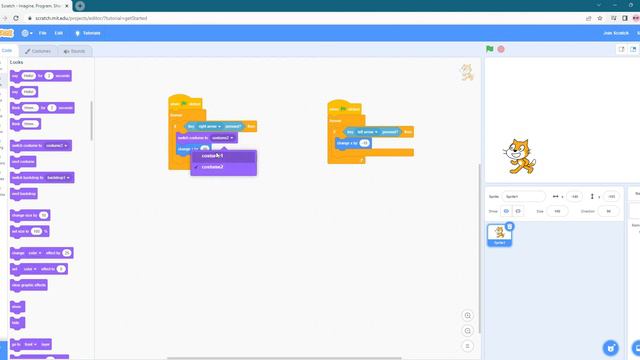Image resolution: width=640 pixels, height=360 pixels.
Task: Click the sprite Direction field
Action: point(609,211)
